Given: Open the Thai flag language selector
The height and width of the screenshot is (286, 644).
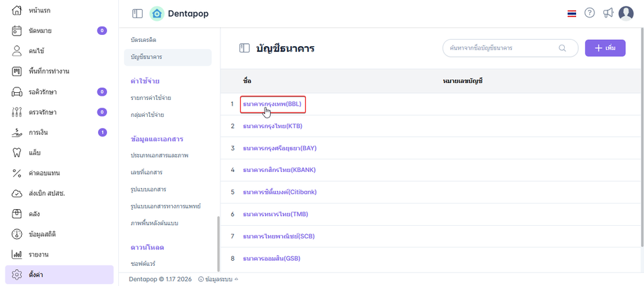Looking at the screenshot, I should (x=572, y=13).
